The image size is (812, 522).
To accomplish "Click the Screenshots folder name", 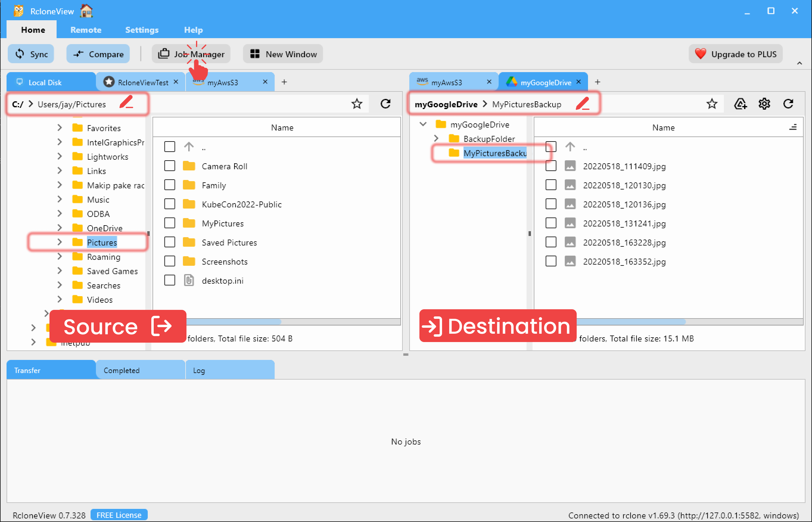I will click(224, 261).
